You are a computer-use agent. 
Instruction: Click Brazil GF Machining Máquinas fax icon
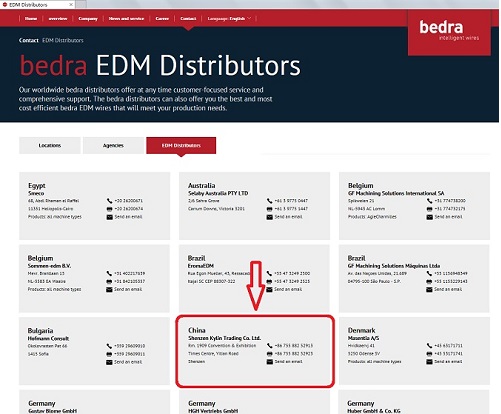coord(429,281)
